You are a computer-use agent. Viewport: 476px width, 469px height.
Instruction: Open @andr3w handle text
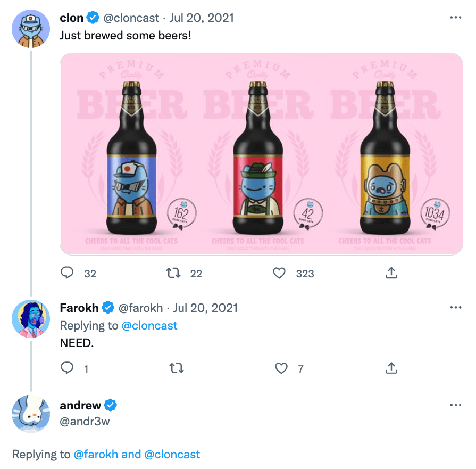(x=85, y=421)
